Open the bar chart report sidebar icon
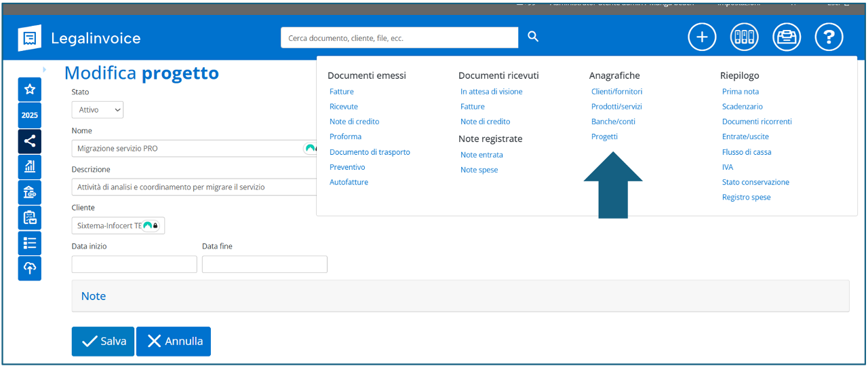868x366 pixels. pyautogui.click(x=29, y=166)
